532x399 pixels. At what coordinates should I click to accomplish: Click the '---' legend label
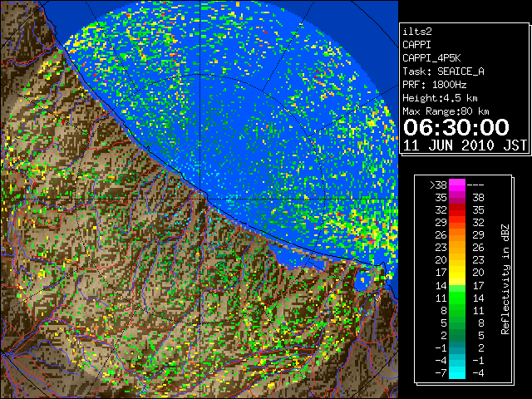pyautogui.click(x=475, y=185)
